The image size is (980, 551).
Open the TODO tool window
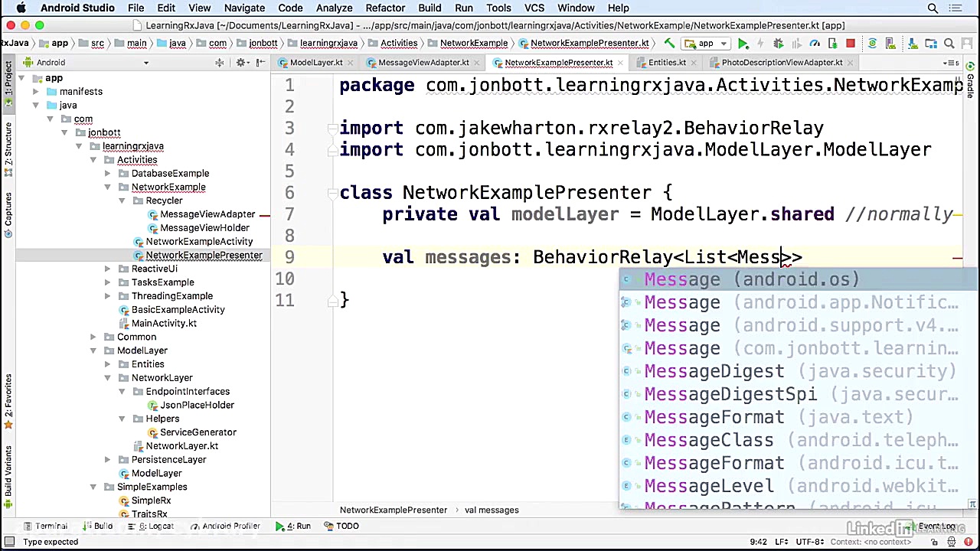(x=341, y=527)
